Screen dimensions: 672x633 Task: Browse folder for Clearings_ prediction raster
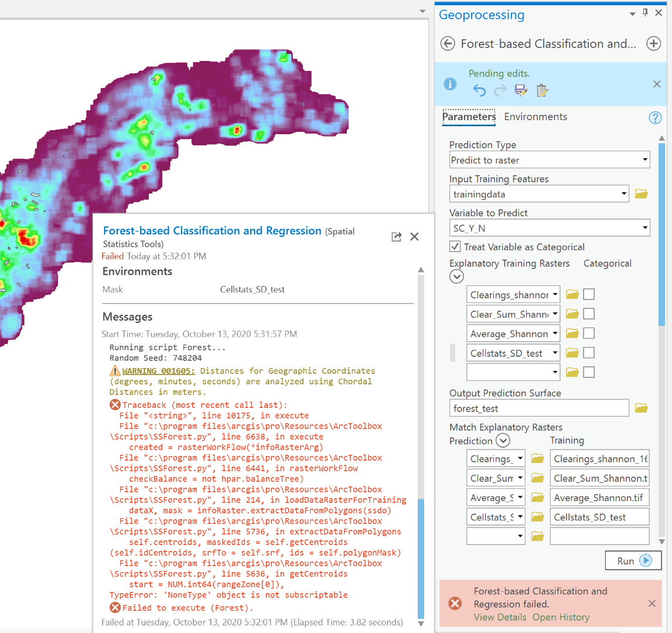(x=537, y=458)
